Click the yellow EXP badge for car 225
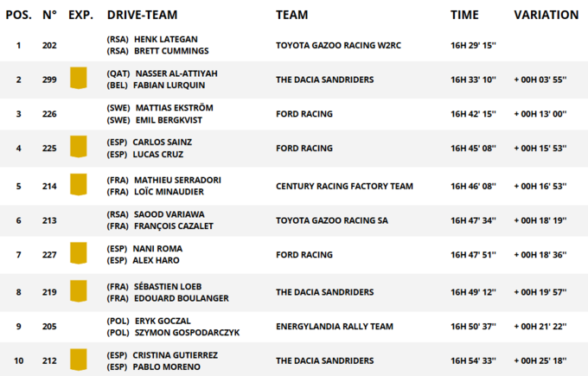 tap(79, 148)
